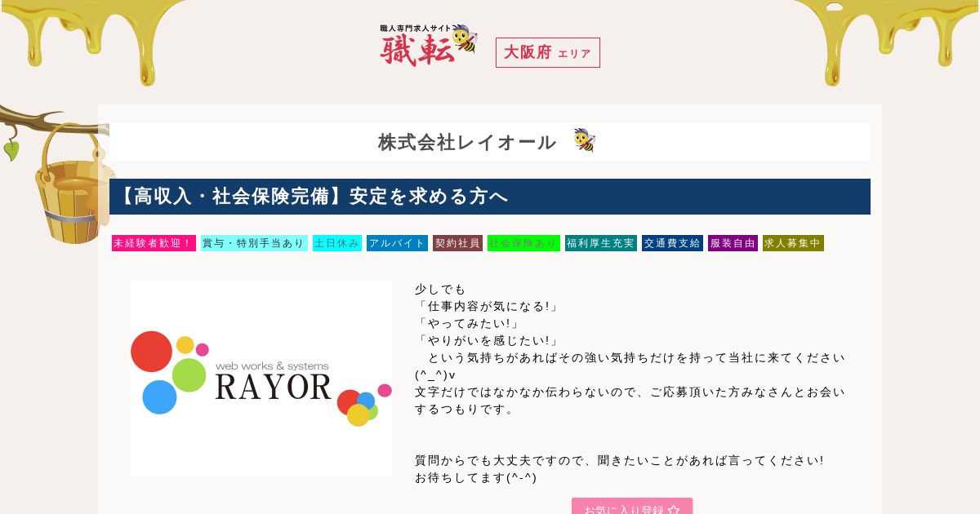Screen dimensions: 980x514
Task: Click the 職転 site logo
Action: pyautogui.click(x=428, y=46)
